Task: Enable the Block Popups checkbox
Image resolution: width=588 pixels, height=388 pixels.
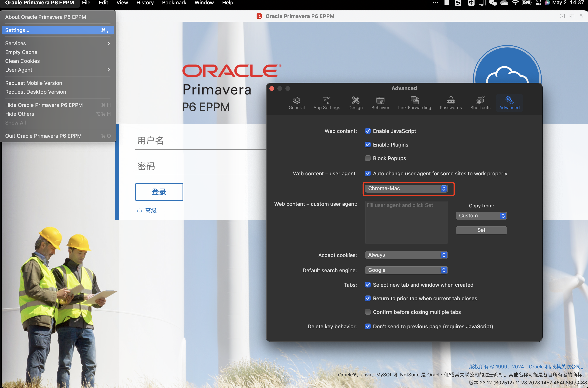Action: tap(368, 158)
